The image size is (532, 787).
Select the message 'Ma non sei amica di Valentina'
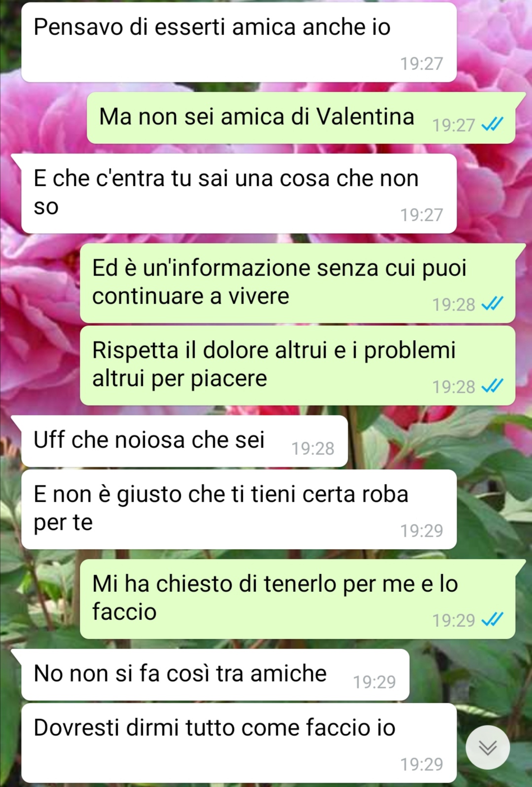[x=301, y=118]
